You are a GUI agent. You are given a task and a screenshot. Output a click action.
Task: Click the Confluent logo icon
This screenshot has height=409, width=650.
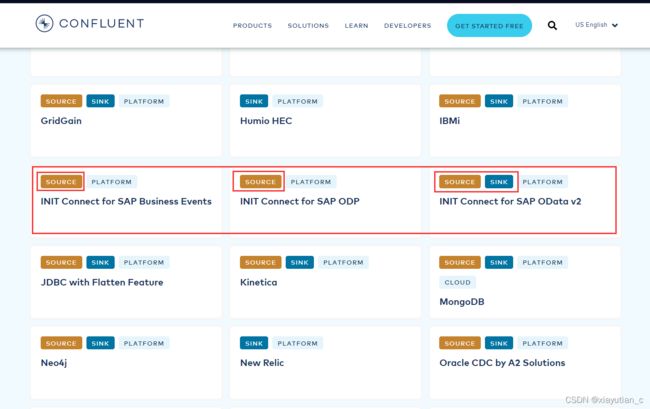44,23
